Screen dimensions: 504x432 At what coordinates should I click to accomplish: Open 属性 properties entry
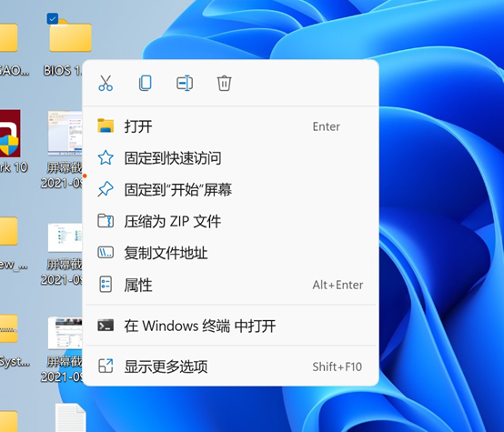coord(231,285)
